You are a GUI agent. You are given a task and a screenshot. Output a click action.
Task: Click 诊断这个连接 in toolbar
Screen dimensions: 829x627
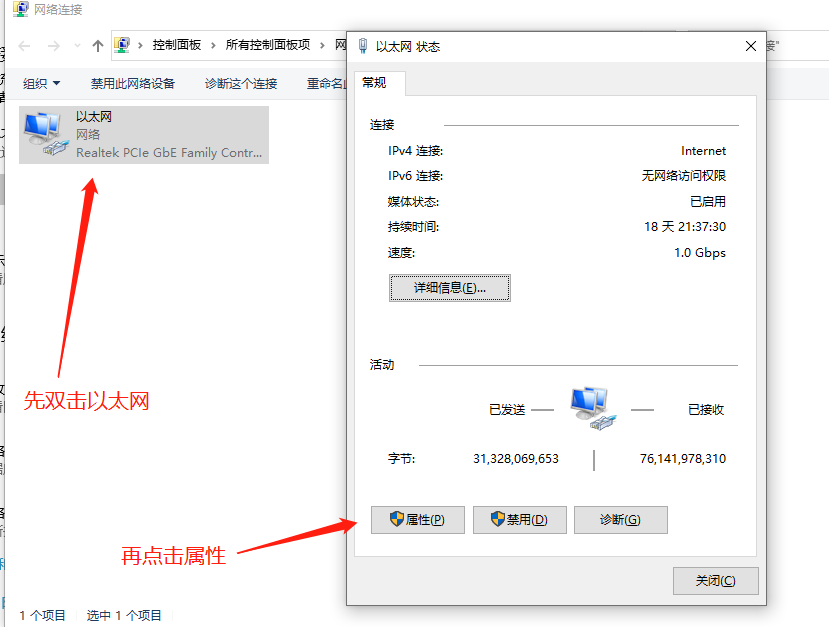[241, 84]
